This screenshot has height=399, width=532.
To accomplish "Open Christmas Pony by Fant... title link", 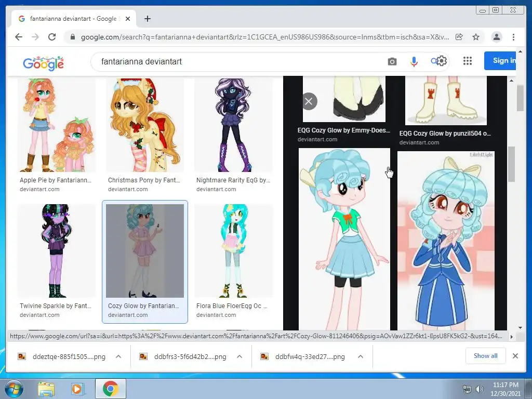I will tap(144, 180).
